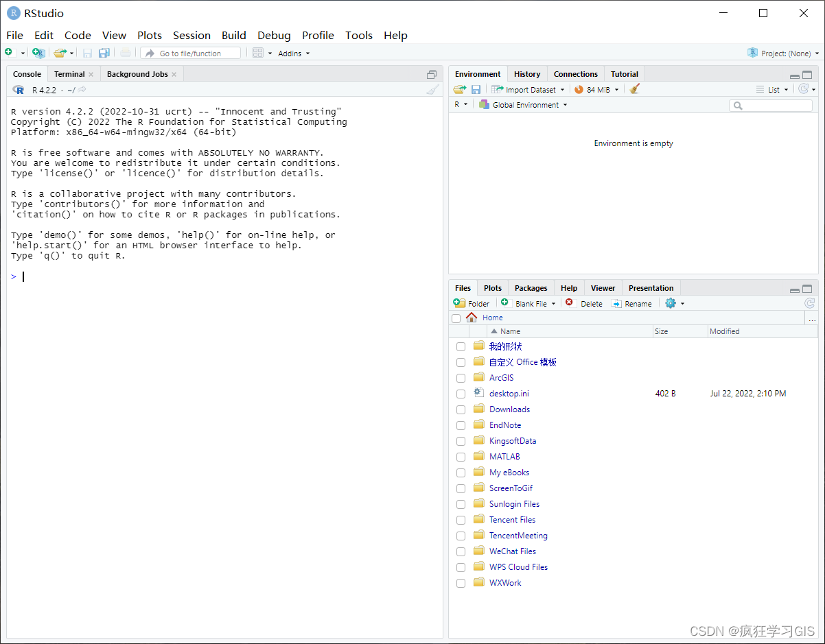Image resolution: width=825 pixels, height=644 pixels.
Task: Open the Addins dropdown menu
Action: (293, 53)
